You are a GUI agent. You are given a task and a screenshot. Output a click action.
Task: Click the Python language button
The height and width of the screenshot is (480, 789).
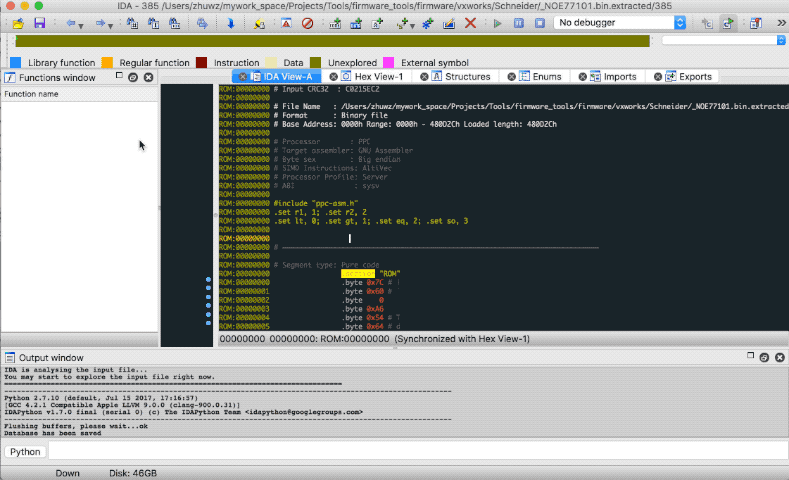25,452
